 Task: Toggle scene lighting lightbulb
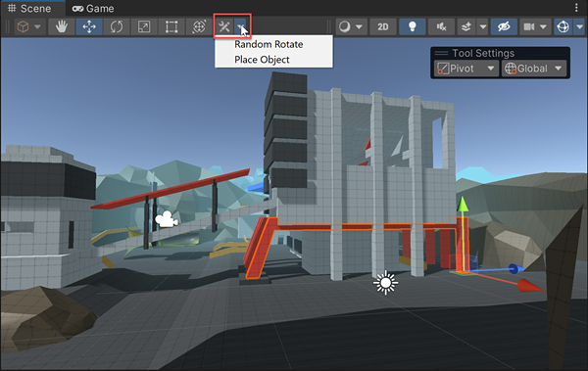(x=413, y=26)
